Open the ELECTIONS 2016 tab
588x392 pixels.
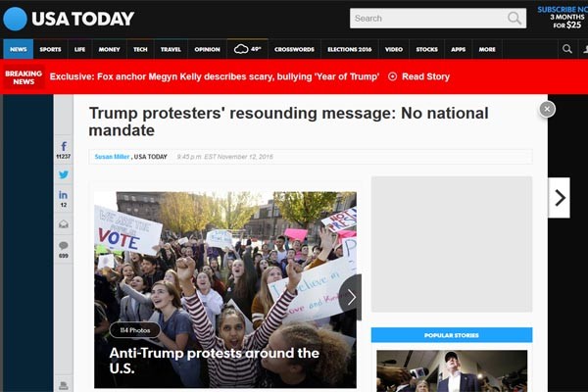(x=350, y=49)
